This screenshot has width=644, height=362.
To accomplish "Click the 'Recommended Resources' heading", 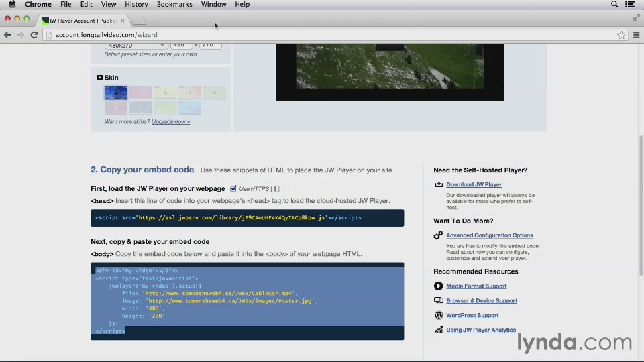I will (476, 271).
